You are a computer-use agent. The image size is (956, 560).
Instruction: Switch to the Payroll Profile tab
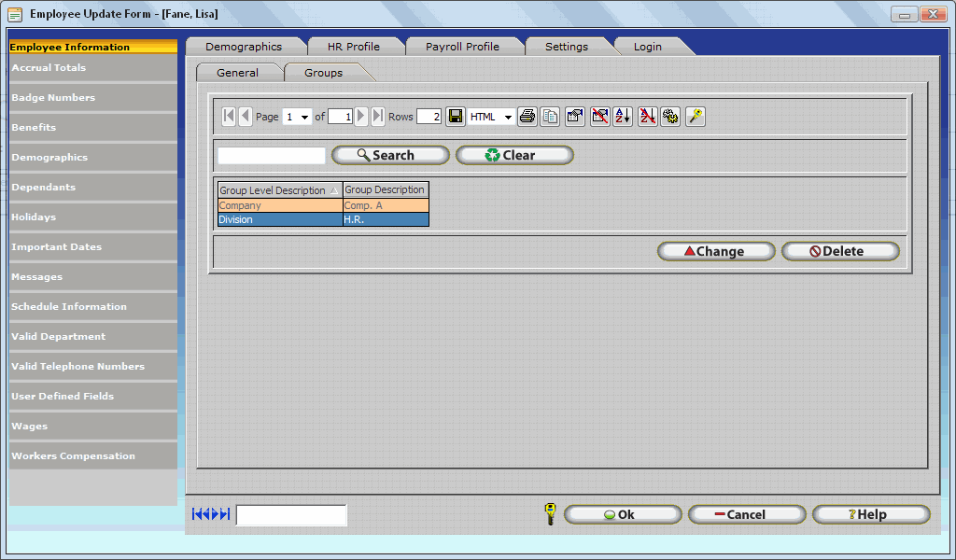[x=462, y=47]
